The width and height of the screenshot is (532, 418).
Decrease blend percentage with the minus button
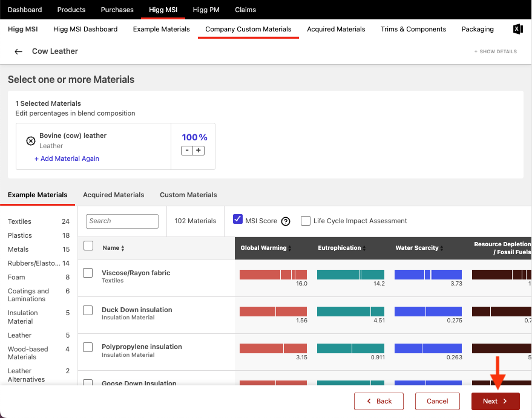[187, 150]
